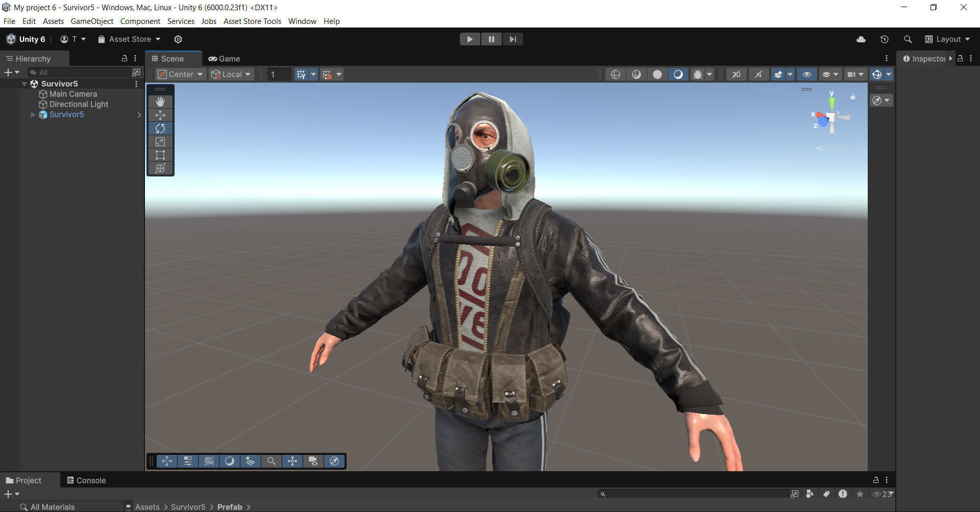Select the Rotate tool
This screenshot has width=980, height=512.
click(x=160, y=128)
